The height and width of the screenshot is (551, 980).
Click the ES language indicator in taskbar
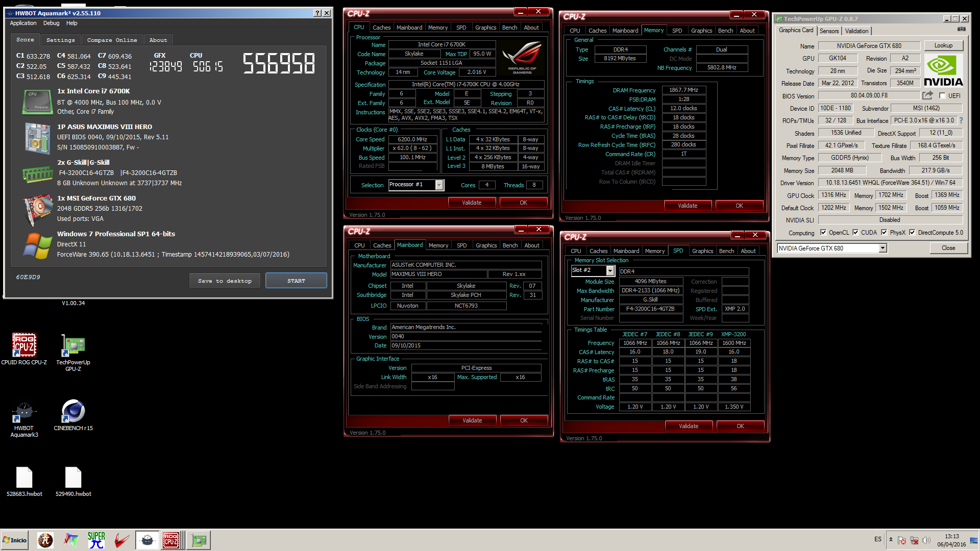click(877, 539)
